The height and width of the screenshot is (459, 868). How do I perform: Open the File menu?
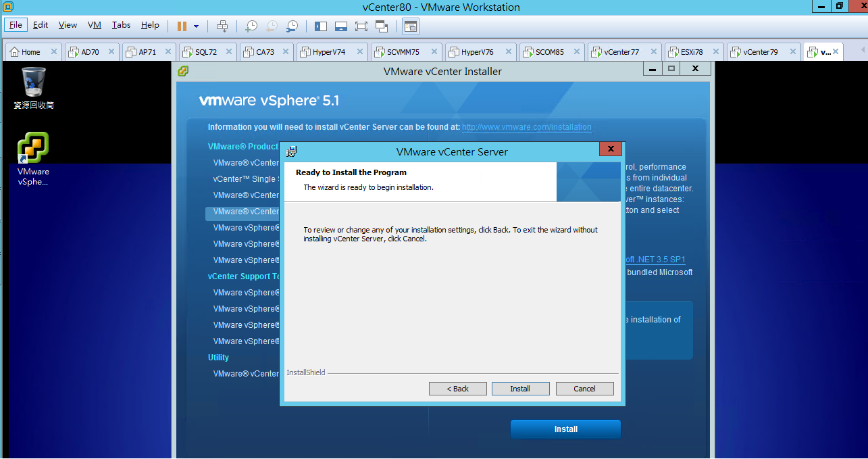pos(16,25)
